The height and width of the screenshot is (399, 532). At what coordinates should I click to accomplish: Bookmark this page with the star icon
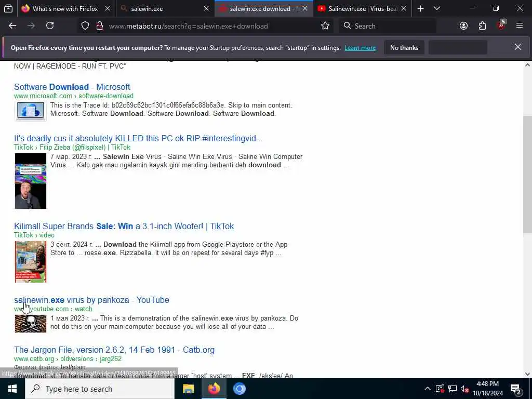325,26
